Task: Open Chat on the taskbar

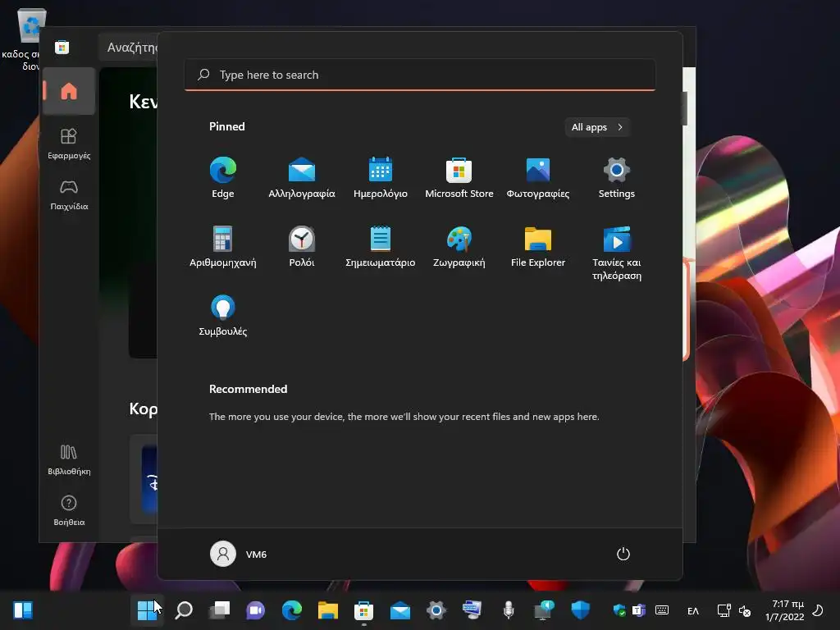Action: click(256, 609)
